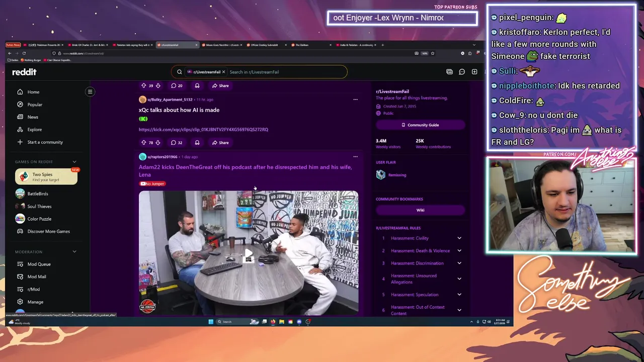Expand rule 3 Harassment: Discrimination
The image size is (644, 362).
coord(459,263)
